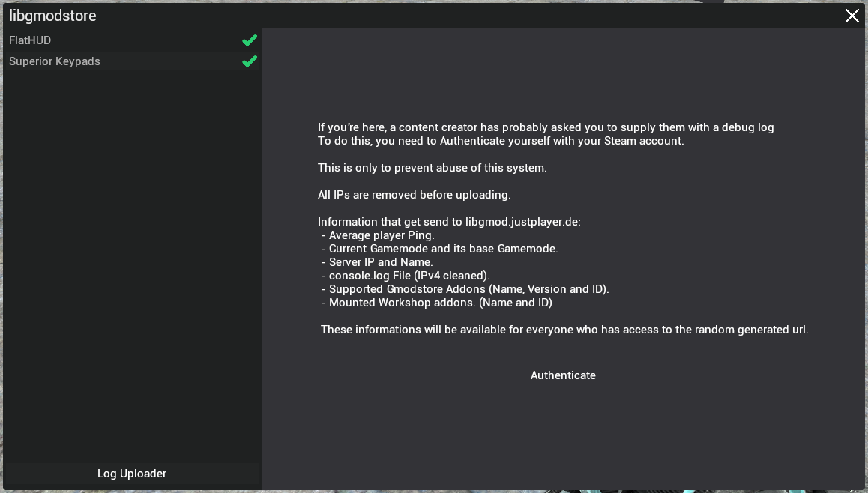Click the 'Mounted Workshop addons' line

pyautogui.click(x=436, y=303)
